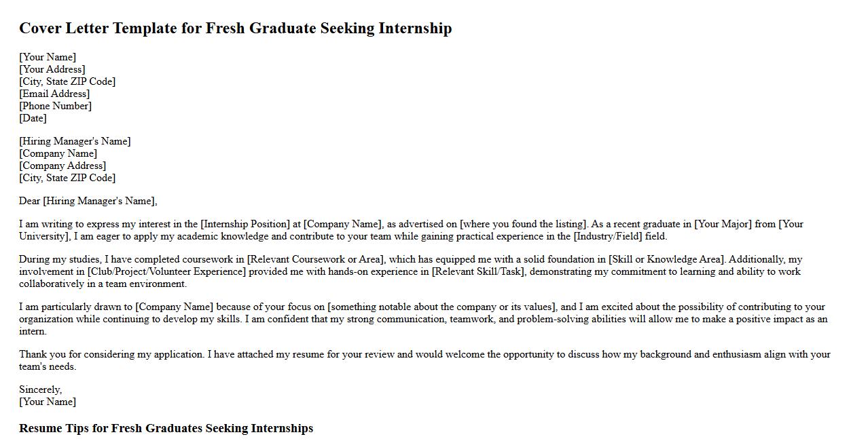Click the [Email Address] placeholder line
Screen dimensions: 868x441
(54, 94)
